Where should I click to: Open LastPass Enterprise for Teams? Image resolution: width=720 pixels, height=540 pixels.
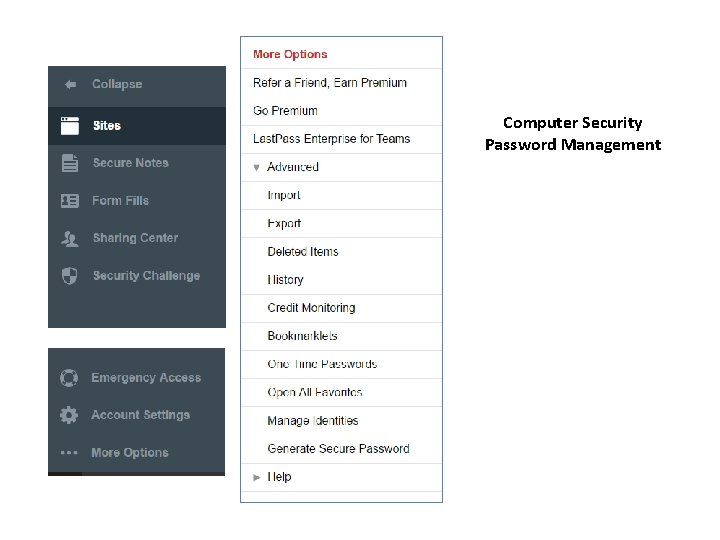click(332, 139)
